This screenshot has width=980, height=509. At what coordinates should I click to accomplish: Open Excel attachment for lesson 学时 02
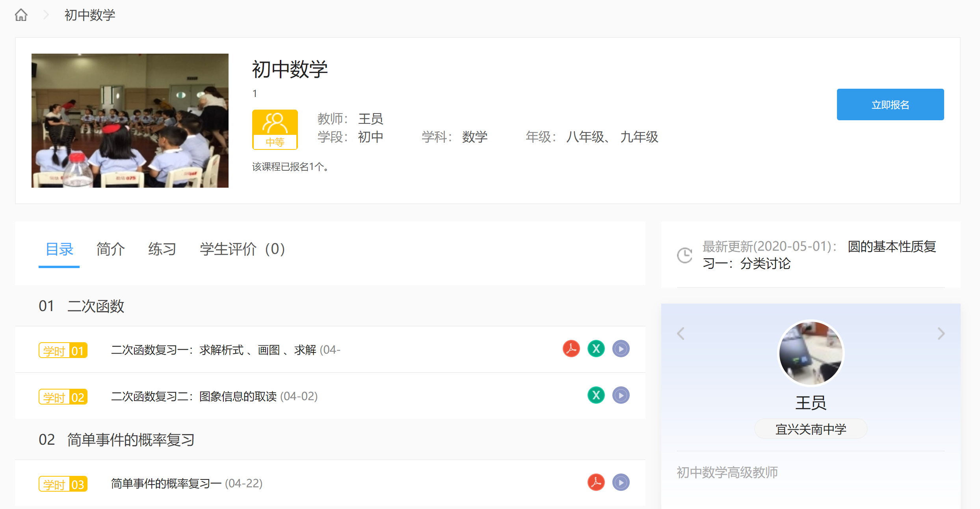point(596,395)
